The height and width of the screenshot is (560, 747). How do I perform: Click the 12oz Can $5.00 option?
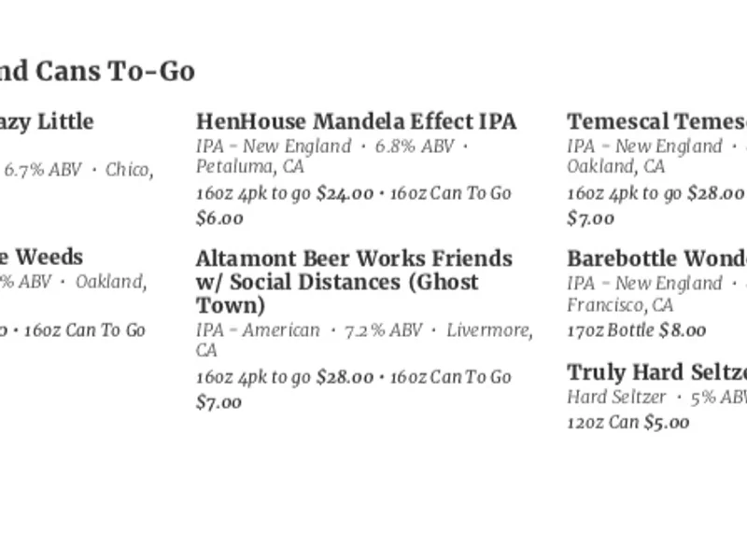628,422
